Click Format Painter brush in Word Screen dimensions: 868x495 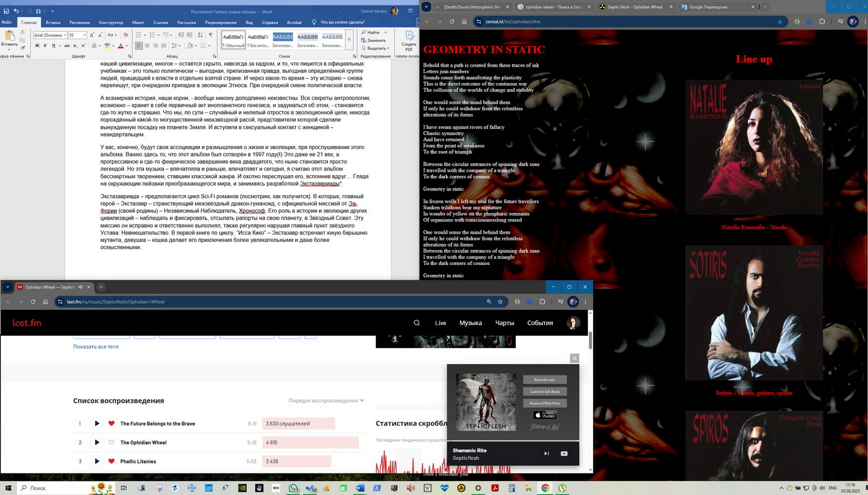pyautogui.click(x=22, y=48)
